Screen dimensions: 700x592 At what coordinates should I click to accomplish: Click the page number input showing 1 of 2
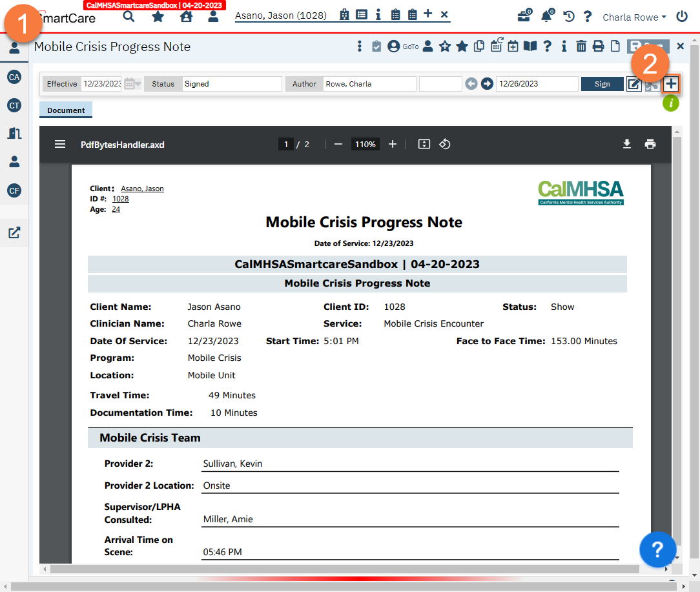tap(285, 143)
